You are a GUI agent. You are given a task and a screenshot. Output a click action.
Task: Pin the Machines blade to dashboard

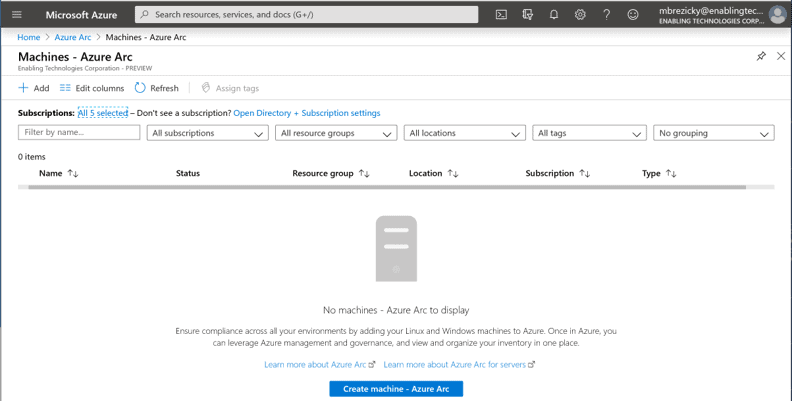761,56
